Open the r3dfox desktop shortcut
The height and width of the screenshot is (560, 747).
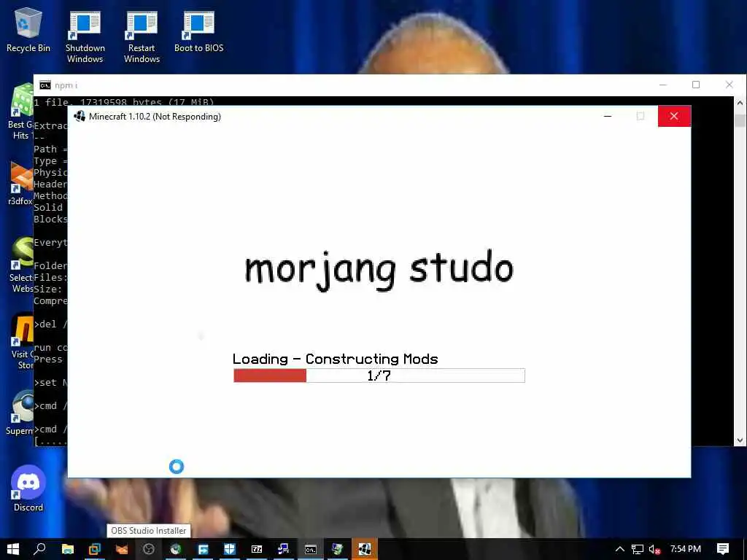click(x=20, y=183)
